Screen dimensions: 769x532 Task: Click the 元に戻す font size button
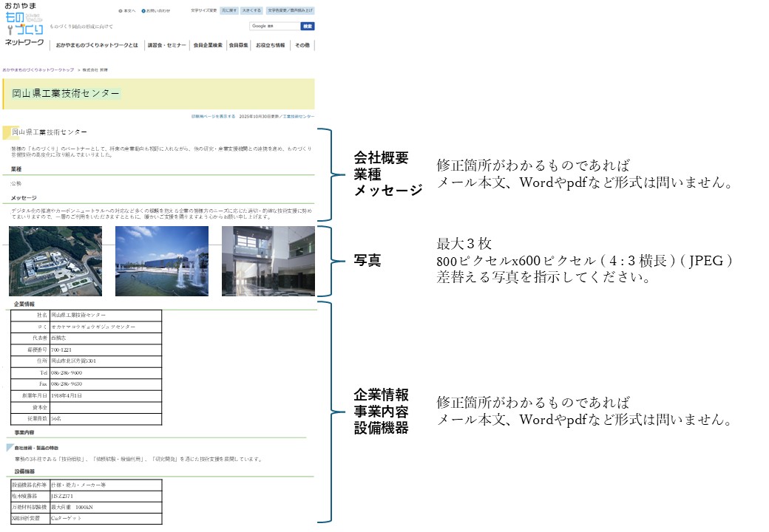click(229, 10)
